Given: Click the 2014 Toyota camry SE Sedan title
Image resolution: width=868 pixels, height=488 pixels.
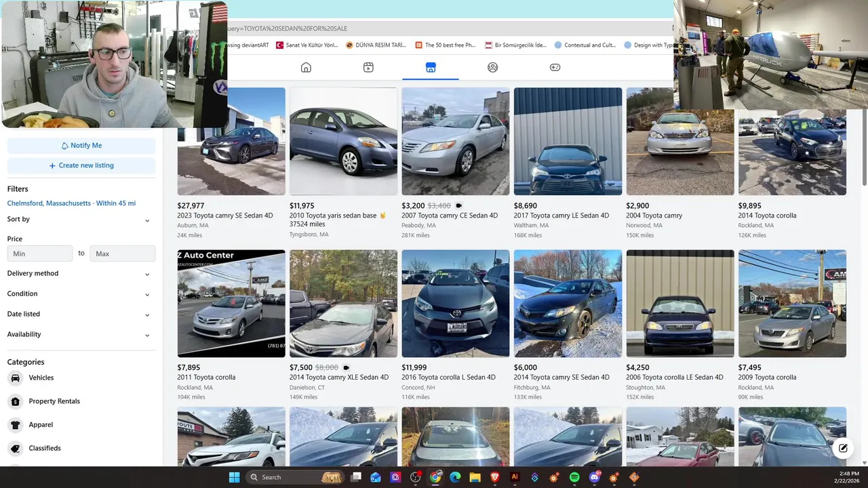Looking at the screenshot, I should (561, 378).
